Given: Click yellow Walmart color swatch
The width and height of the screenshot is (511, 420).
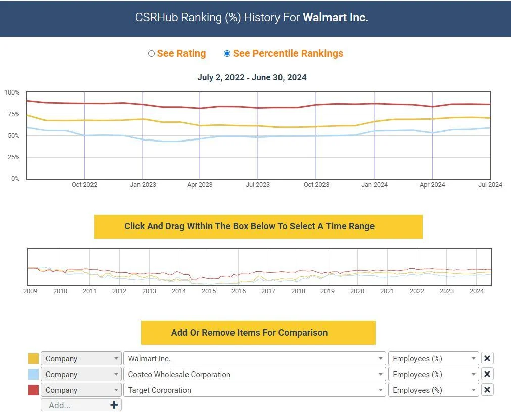Looking at the screenshot, I should (x=33, y=358).
